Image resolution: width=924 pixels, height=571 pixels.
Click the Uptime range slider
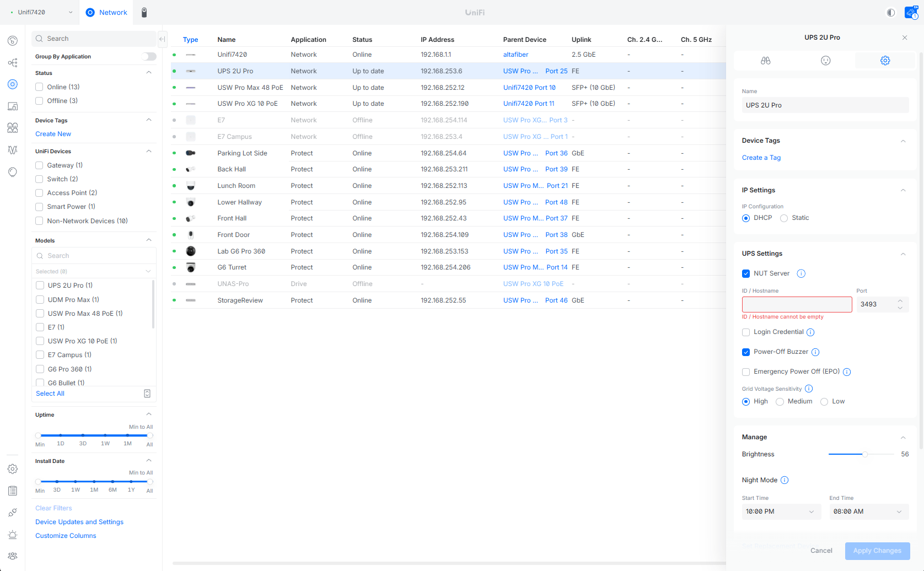point(94,435)
